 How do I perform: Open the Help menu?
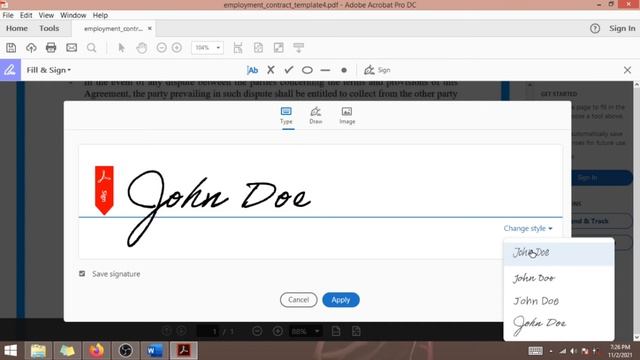tap(100, 15)
